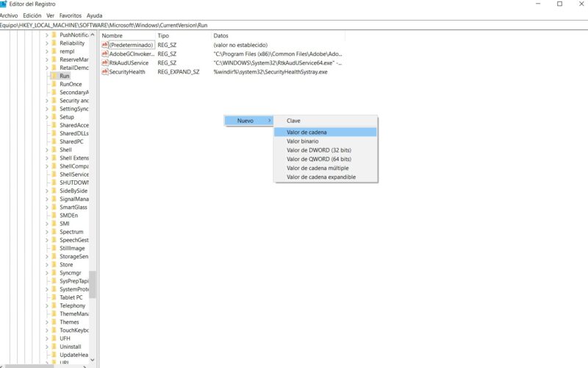The height and width of the screenshot is (368, 588).
Task: Choose Clave in the Nuevo submenu
Action: [325, 121]
